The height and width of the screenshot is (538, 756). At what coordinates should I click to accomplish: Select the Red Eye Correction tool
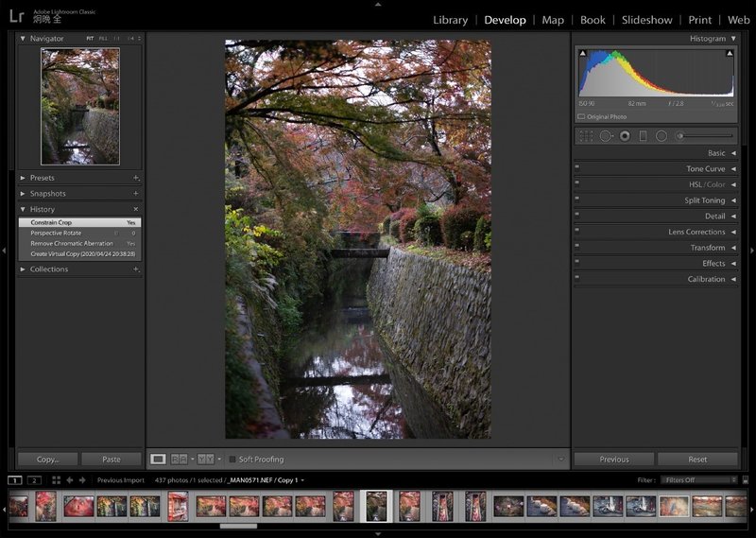(625, 136)
